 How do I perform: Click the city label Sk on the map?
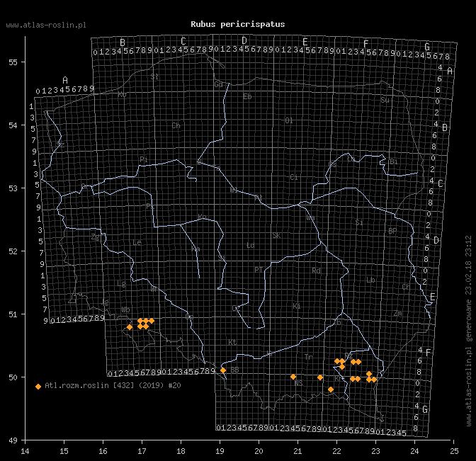coord(276,236)
